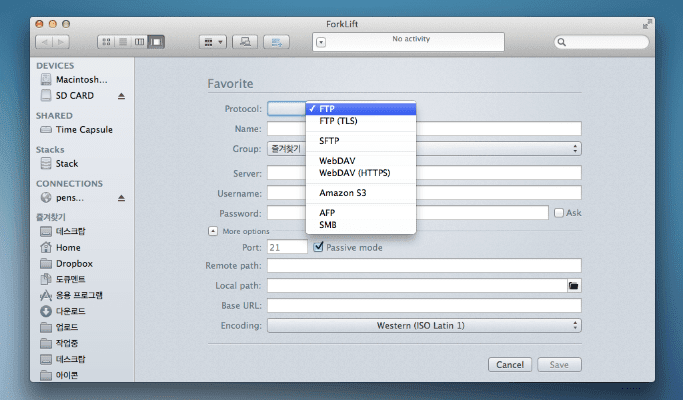The height and width of the screenshot is (400, 683).
Task: Select SFTP protocol
Action: pyautogui.click(x=361, y=141)
